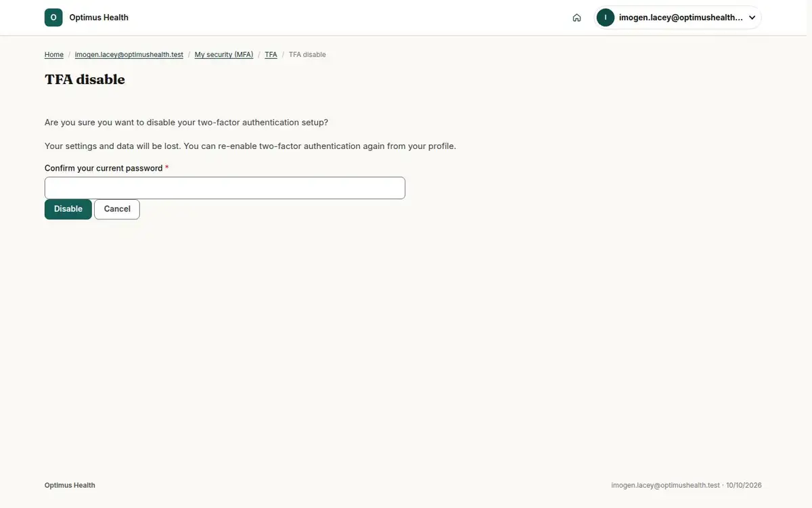Focus the current password input field

[x=225, y=188]
